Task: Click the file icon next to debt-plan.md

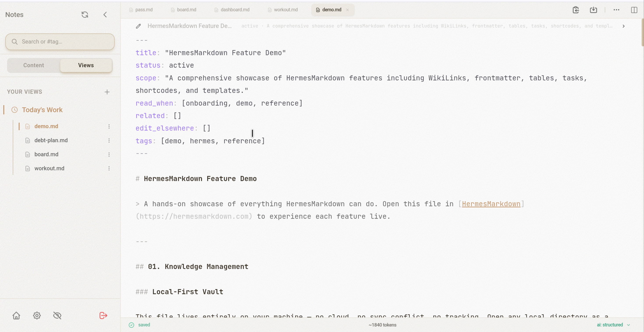Action: point(28,141)
